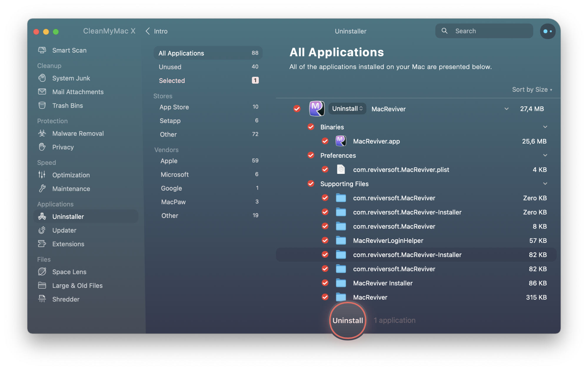Open the Uninstall action selector for MacReviver

click(347, 109)
